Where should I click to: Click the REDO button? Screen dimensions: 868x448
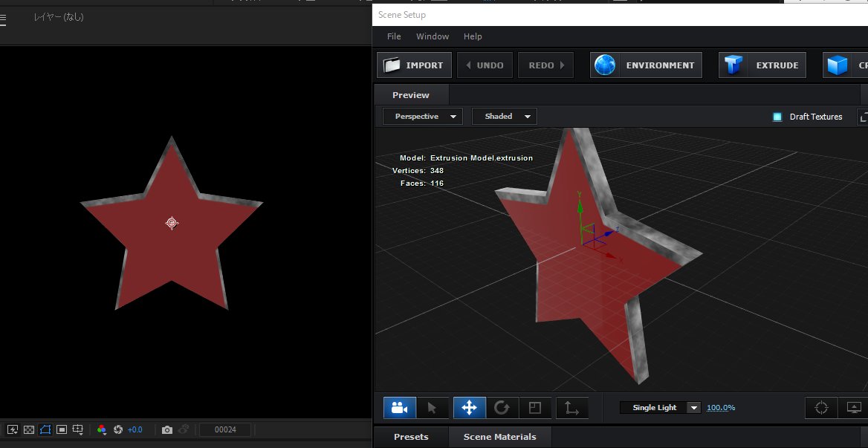tap(545, 65)
